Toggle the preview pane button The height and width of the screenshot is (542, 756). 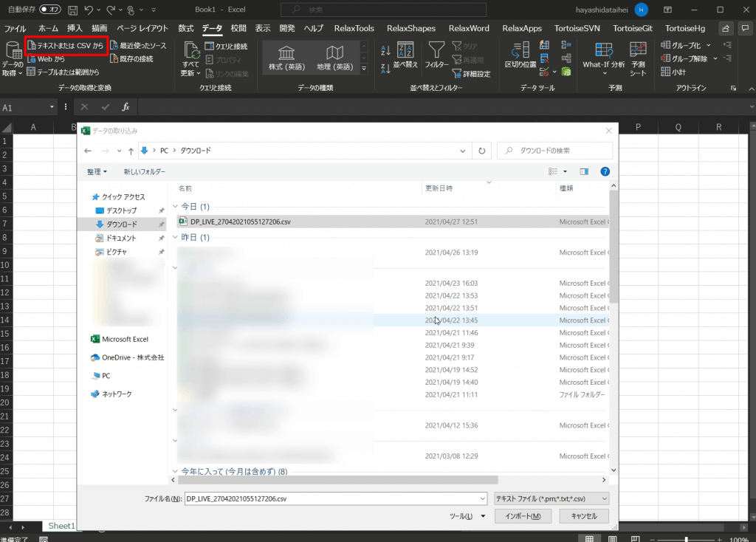pyautogui.click(x=584, y=171)
